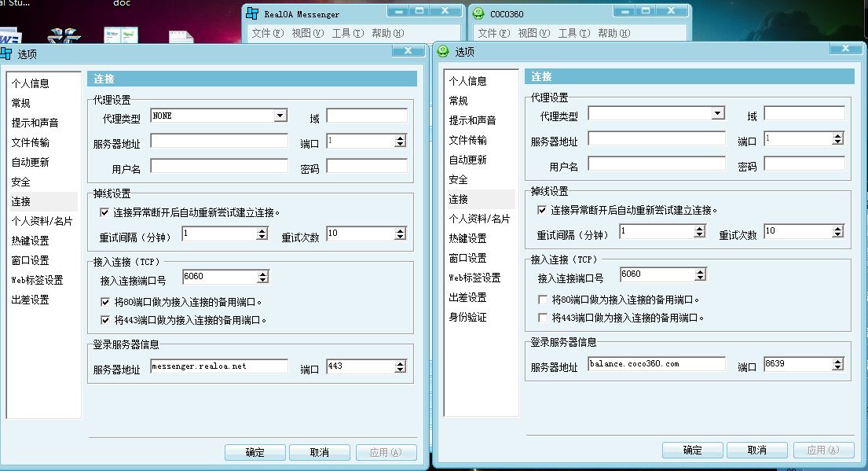Click 取消 button in right dialog
The height and width of the screenshot is (471, 868).
(756, 450)
